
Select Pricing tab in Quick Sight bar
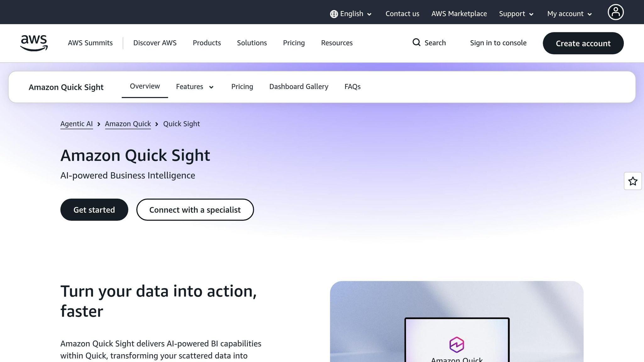click(242, 86)
